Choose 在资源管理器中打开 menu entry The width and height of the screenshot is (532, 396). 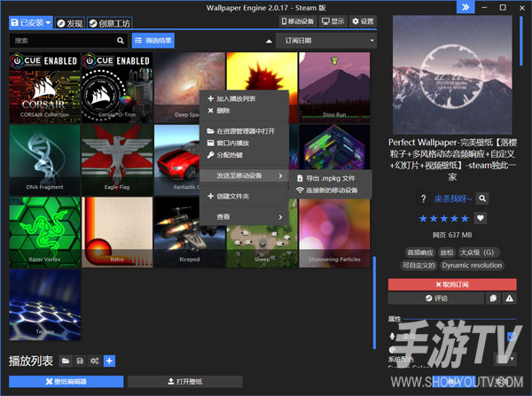tap(244, 131)
